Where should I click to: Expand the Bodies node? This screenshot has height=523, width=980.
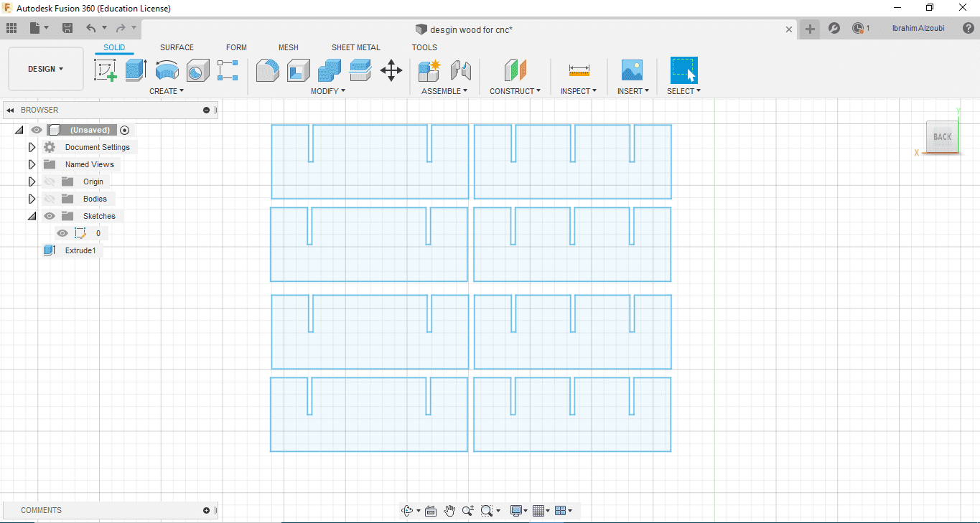[32, 199]
